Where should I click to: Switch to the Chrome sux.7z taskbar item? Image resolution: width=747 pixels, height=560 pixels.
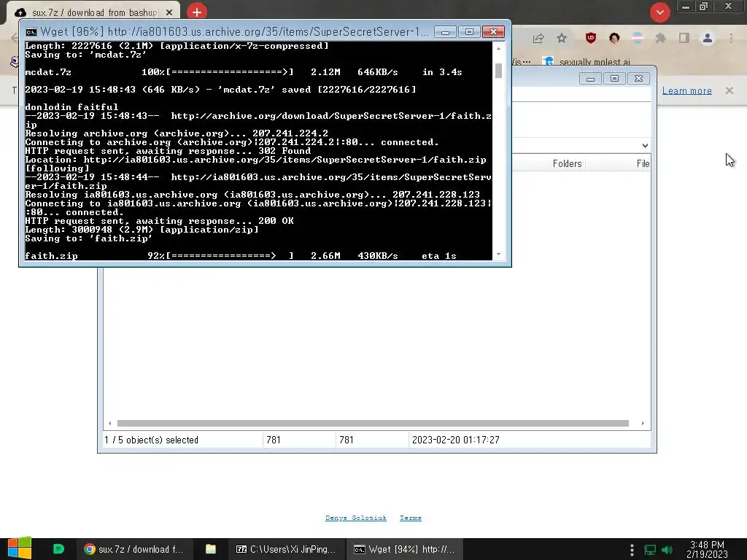pyautogui.click(x=134, y=549)
